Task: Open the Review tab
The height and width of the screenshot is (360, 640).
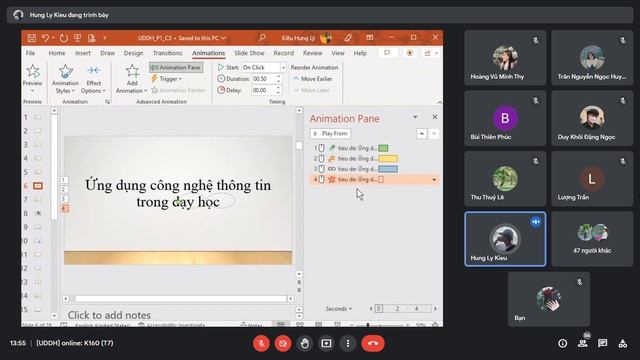Action: pyautogui.click(x=313, y=53)
